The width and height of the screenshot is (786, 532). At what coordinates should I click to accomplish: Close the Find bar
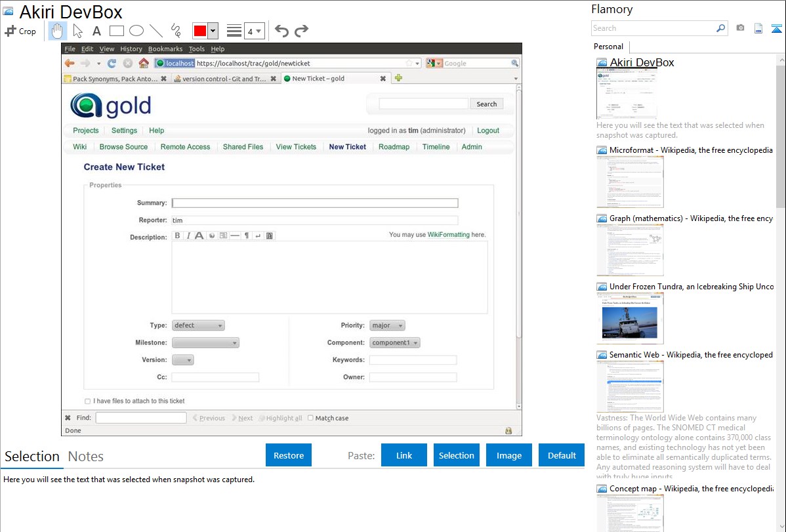click(68, 418)
